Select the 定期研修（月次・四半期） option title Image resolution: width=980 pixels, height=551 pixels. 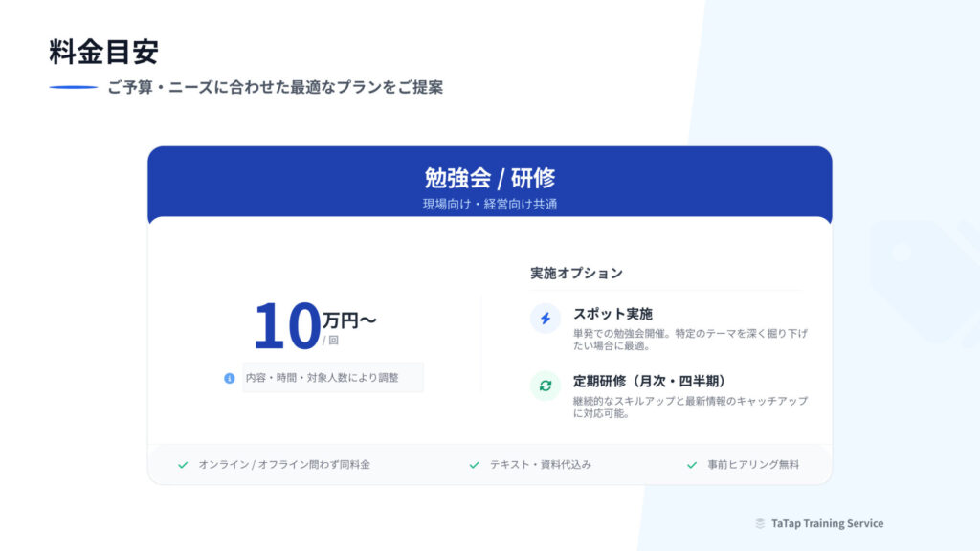[x=656, y=381]
